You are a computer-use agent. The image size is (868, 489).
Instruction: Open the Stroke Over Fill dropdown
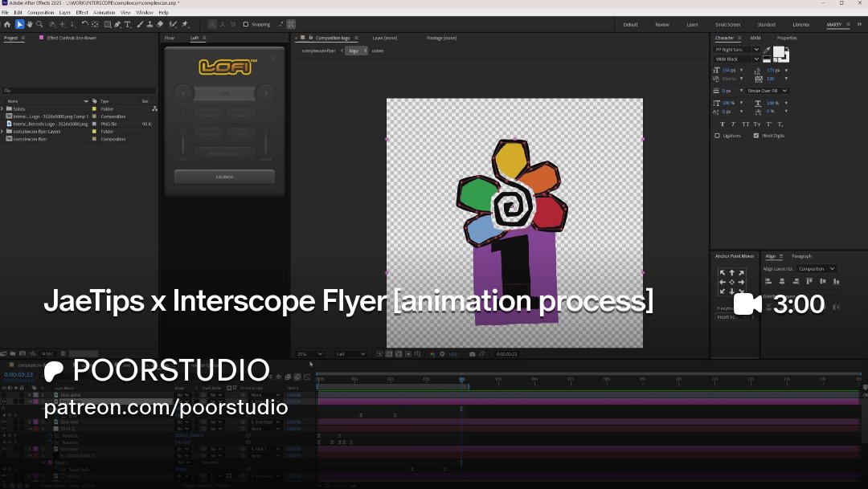pyautogui.click(x=766, y=91)
